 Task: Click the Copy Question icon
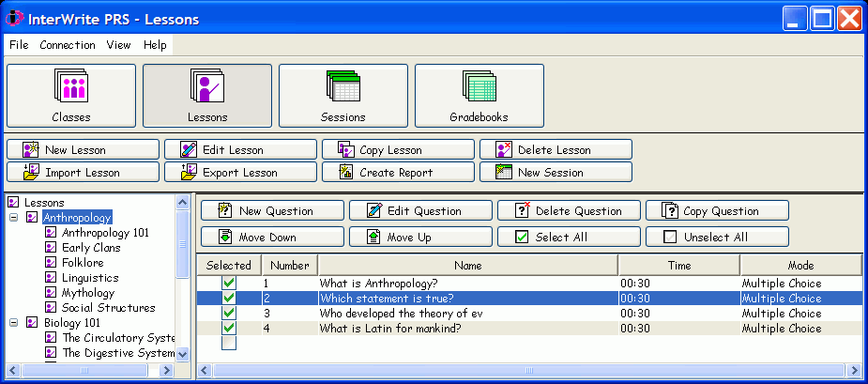[670, 210]
